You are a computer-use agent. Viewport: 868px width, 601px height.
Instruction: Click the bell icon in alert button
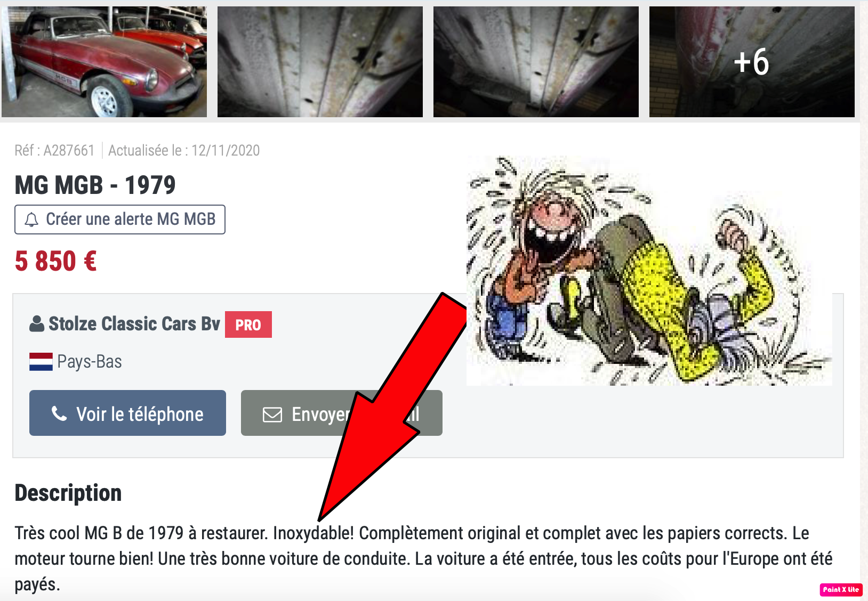(32, 220)
